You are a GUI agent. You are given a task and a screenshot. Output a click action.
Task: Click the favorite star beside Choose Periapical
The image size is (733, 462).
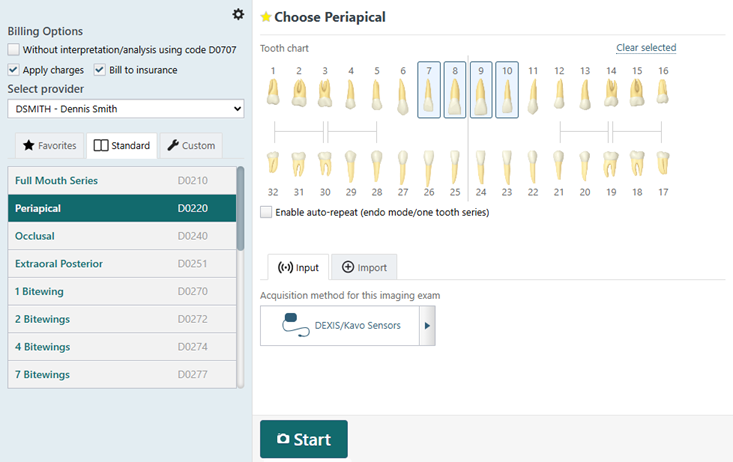pyautogui.click(x=265, y=17)
